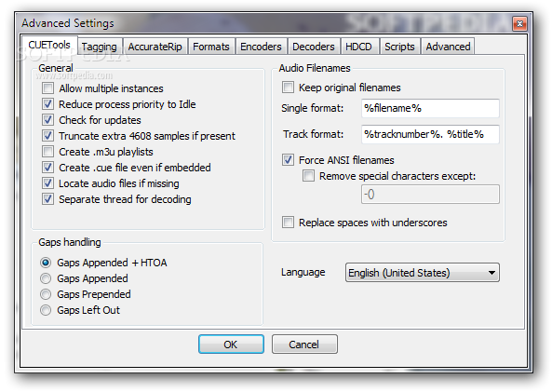Viewport: 552px width, 392px height.
Task: Tick Keep original filenames checkbox
Action: [288, 87]
